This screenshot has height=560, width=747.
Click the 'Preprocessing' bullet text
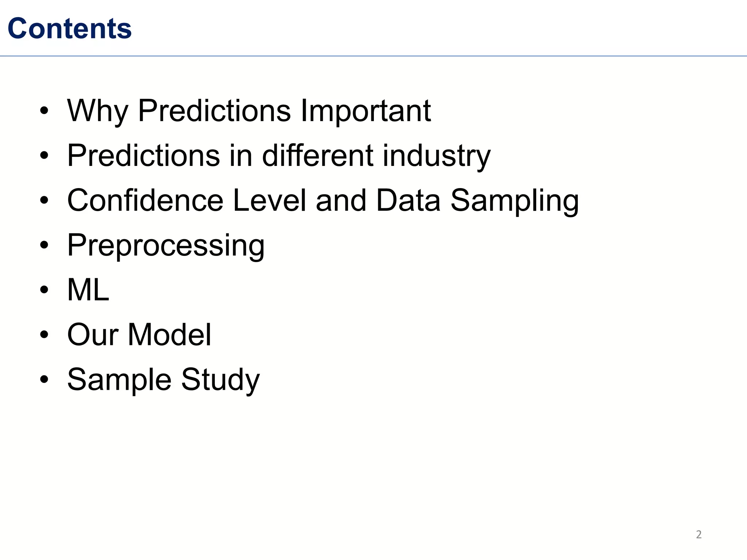click(x=166, y=245)
